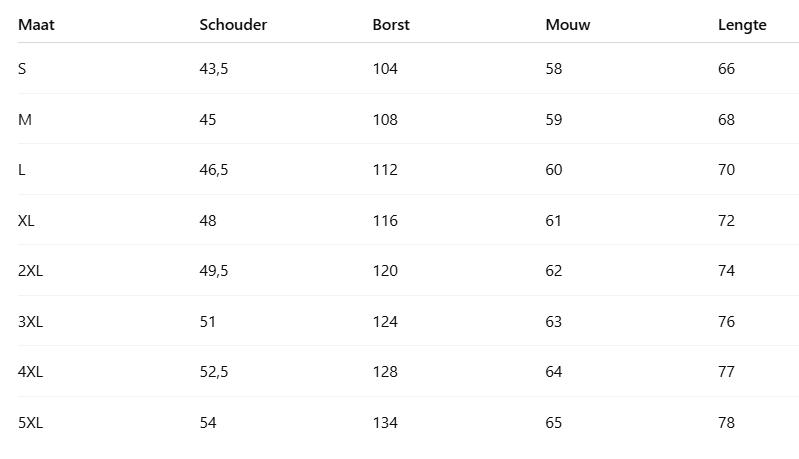Click chest value 124 in 3XL row
This screenshot has width=799, height=459.
click(385, 322)
